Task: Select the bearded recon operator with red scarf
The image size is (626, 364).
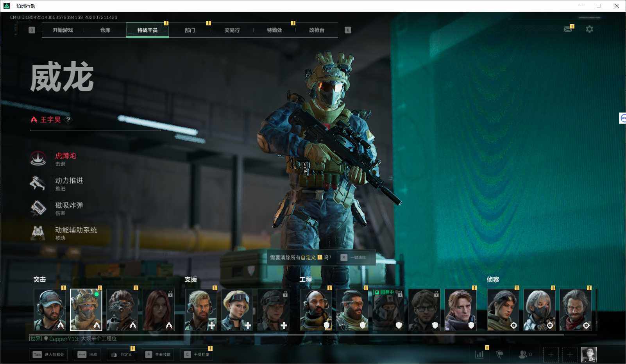Action: pos(575,310)
